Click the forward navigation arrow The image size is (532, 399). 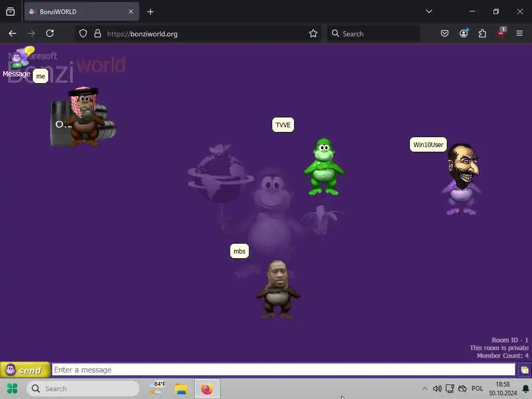(x=31, y=33)
